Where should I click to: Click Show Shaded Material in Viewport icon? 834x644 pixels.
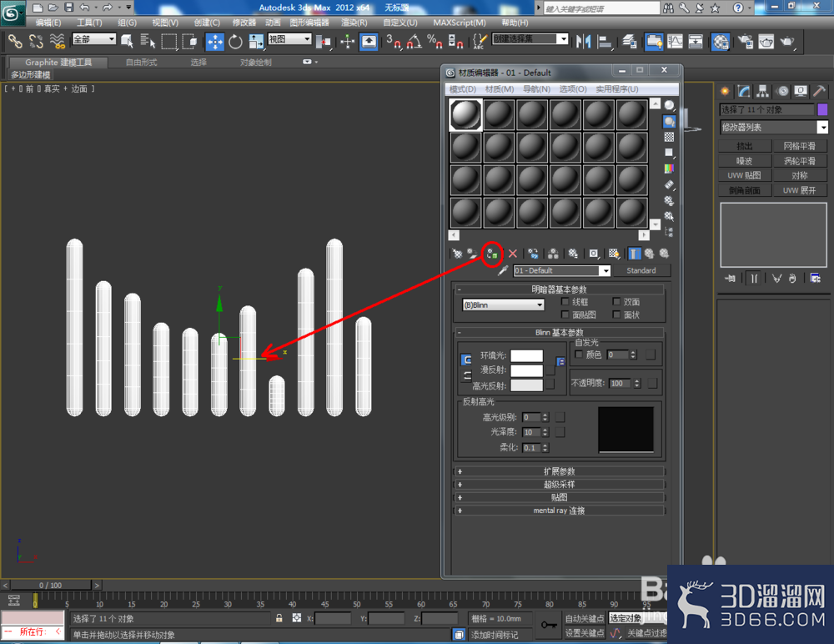(614, 254)
